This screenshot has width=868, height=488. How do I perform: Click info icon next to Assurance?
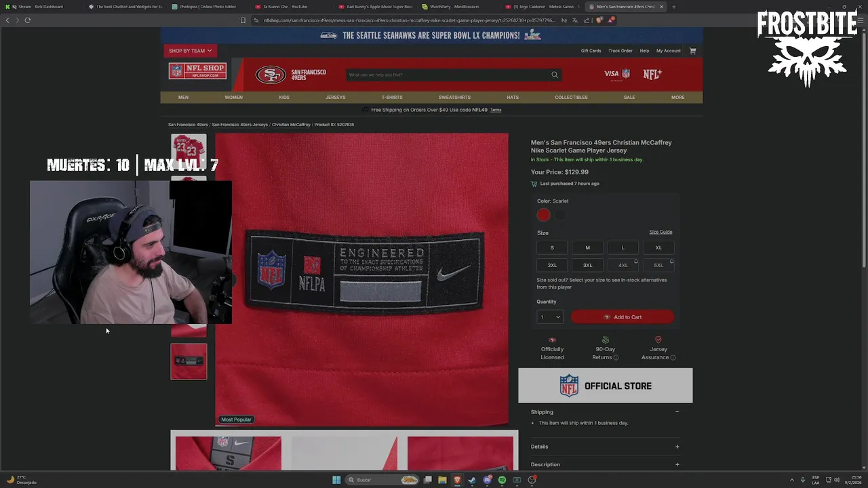click(673, 357)
